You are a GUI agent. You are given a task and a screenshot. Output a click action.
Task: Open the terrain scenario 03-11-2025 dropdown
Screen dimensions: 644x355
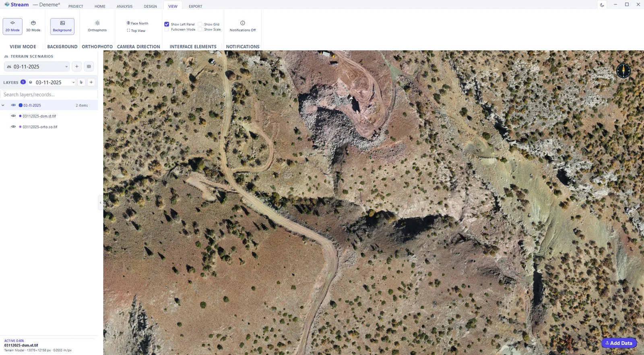pos(37,66)
